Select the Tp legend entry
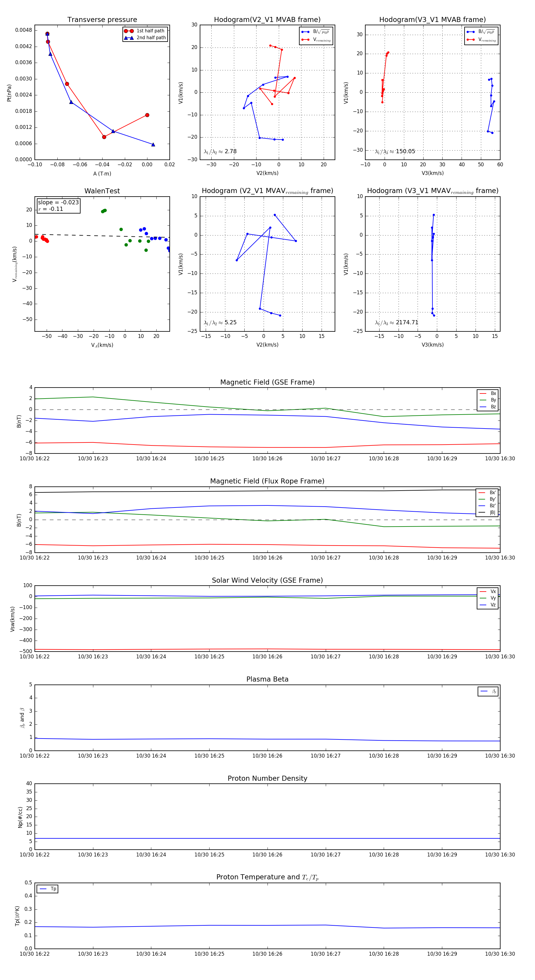The image size is (535, 980). [48, 889]
